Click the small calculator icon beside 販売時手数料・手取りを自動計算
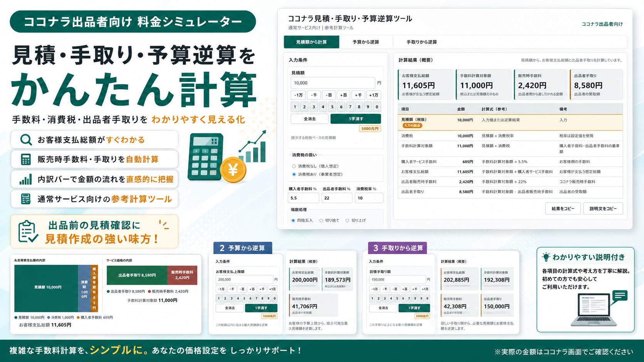The image size is (644, 362). click(26, 159)
